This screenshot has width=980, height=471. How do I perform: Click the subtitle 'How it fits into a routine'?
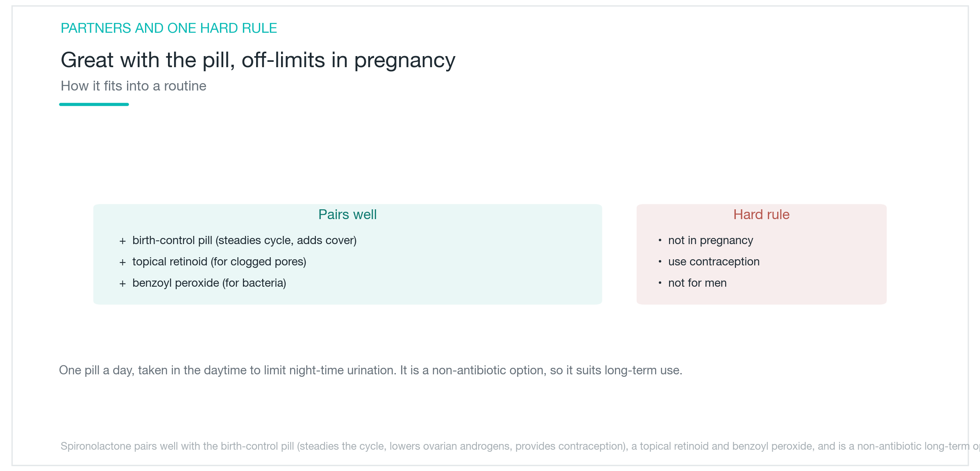pos(134,86)
